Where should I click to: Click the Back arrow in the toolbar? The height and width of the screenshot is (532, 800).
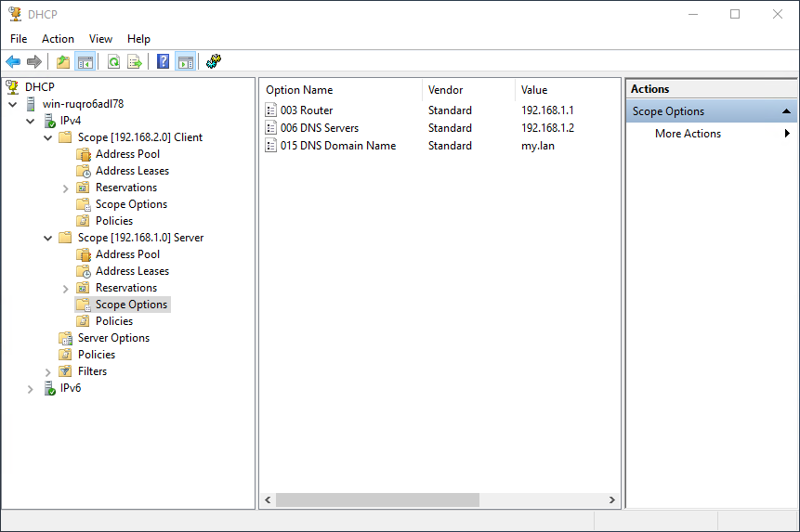click(13, 62)
